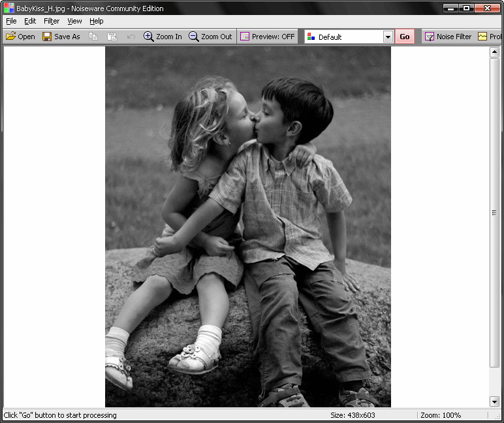Open the View menu
Viewport: 504px width, 423px height.
[x=74, y=21]
